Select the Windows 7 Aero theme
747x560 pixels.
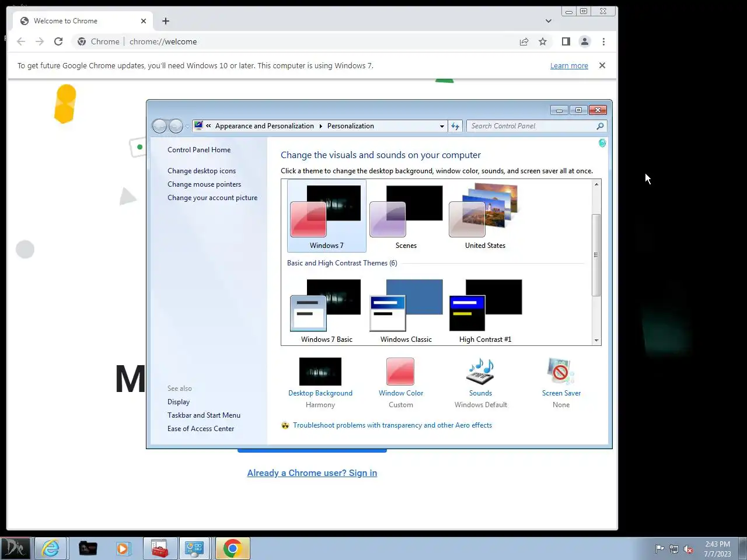327,216
